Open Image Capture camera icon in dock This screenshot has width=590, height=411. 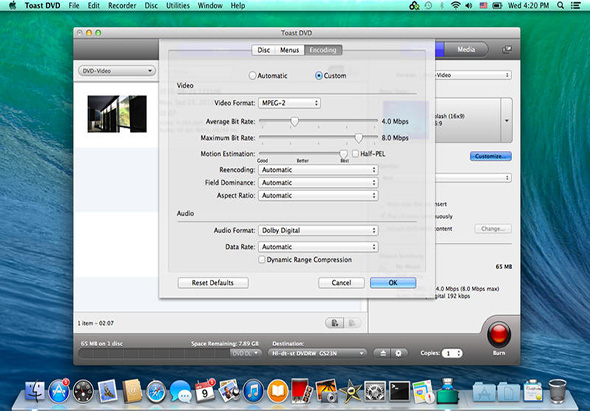(x=326, y=391)
